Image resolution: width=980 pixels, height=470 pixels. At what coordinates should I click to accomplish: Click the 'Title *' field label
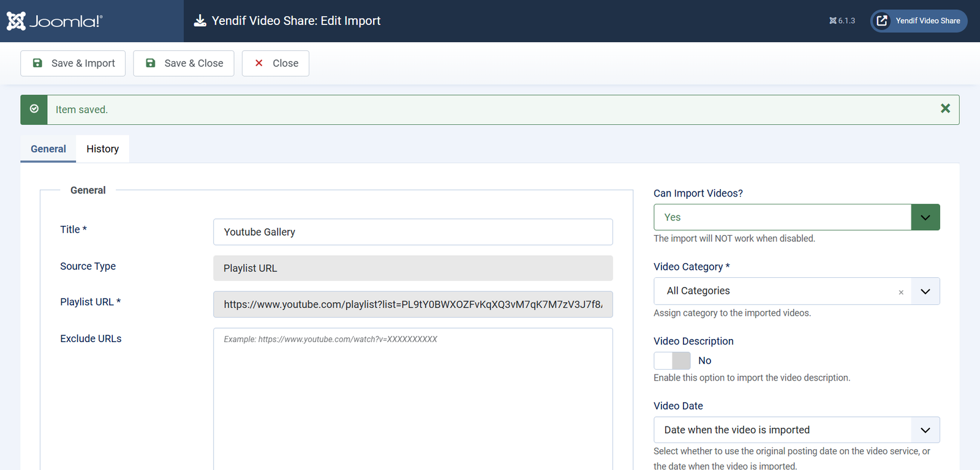click(73, 229)
